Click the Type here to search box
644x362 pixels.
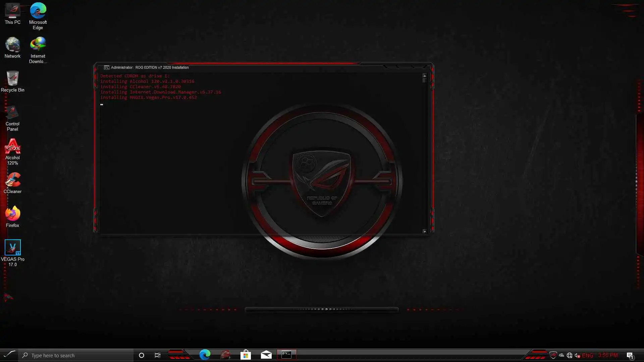(x=77, y=355)
